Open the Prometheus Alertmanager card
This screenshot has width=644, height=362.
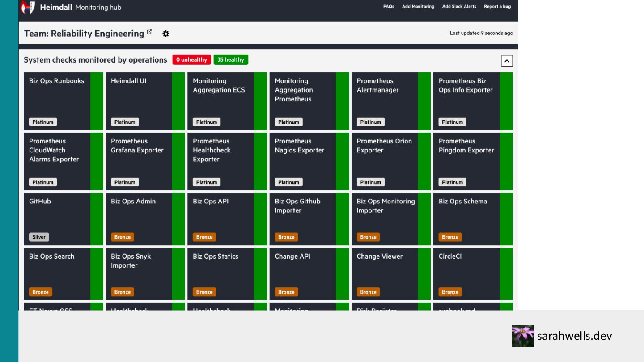391,101
